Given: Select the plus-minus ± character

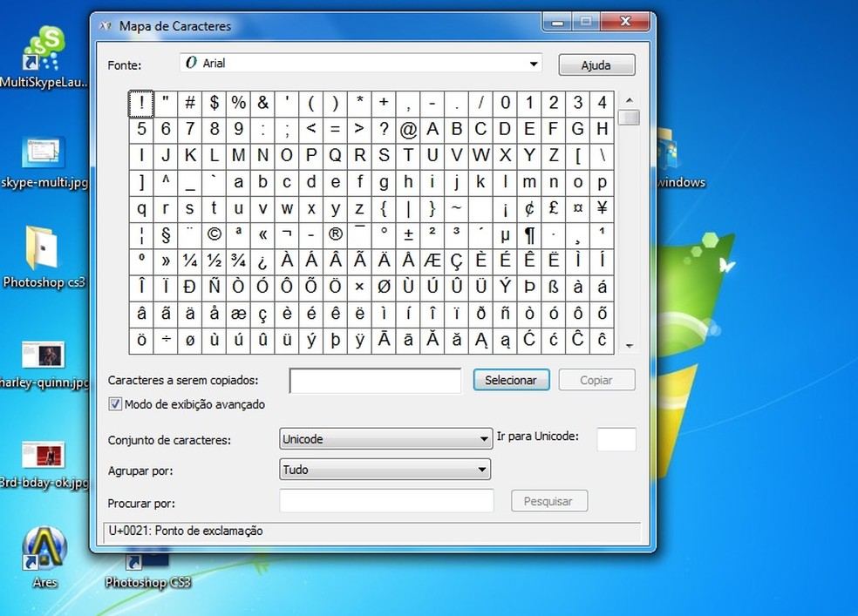Looking at the screenshot, I should tap(408, 235).
